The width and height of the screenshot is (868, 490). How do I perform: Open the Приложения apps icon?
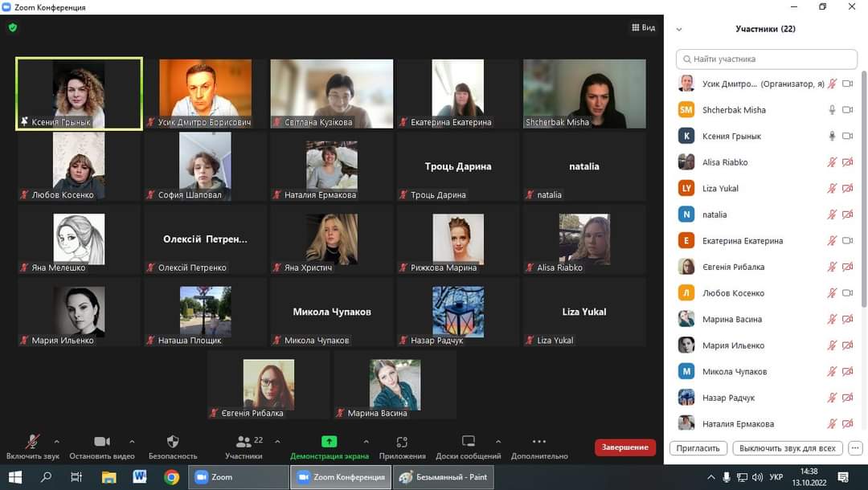coord(402,442)
